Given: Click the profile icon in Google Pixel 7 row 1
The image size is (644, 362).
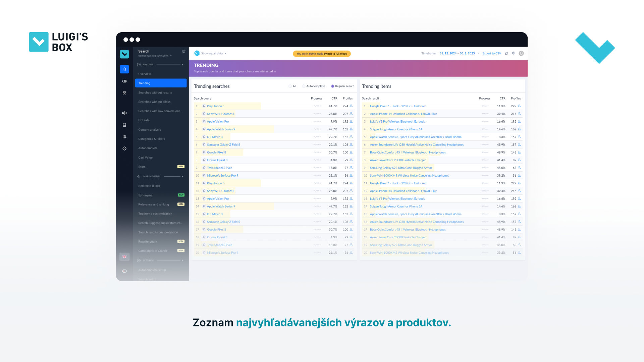Looking at the screenshot, I should coord(519,106).
